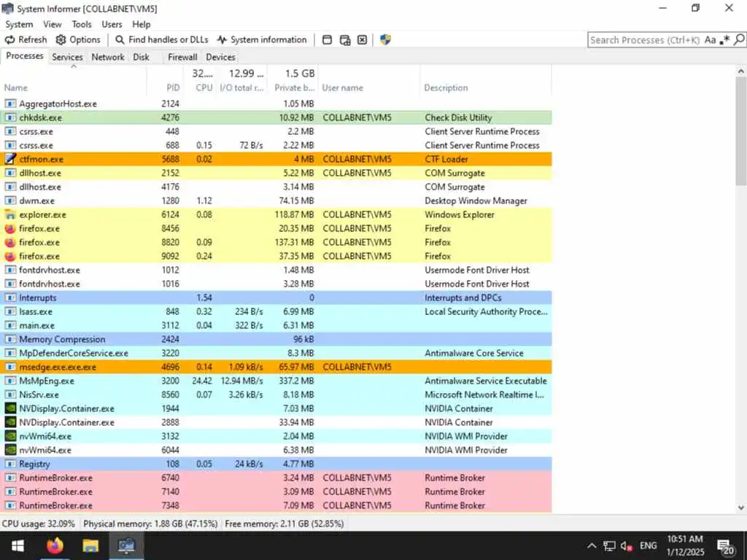
Task: Click the Refresh toolbar button
Action: pos(26,40)
